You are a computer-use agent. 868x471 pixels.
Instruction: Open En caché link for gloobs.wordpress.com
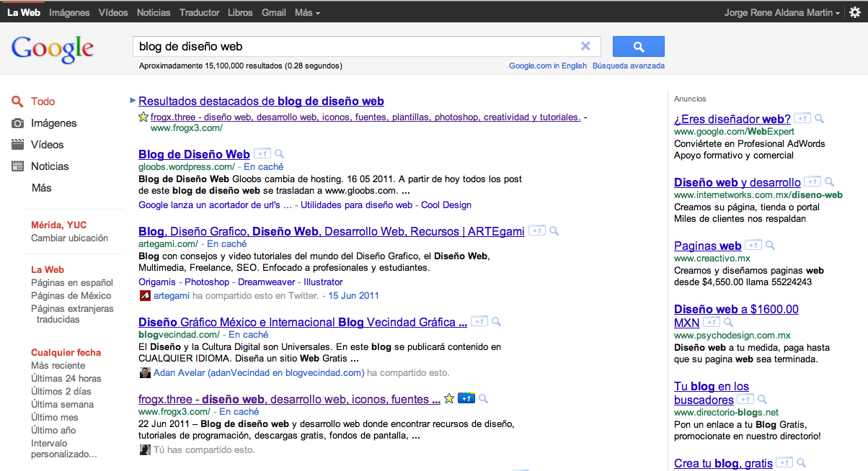pyautogui.click(x=264, y=166)
